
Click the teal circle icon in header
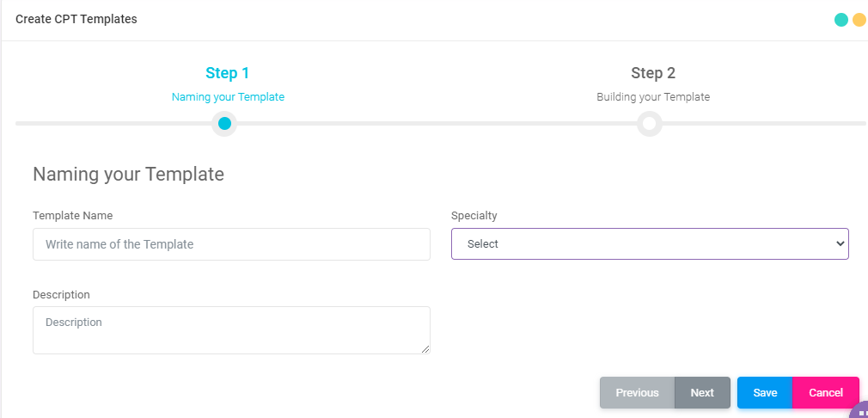(840, 20)
